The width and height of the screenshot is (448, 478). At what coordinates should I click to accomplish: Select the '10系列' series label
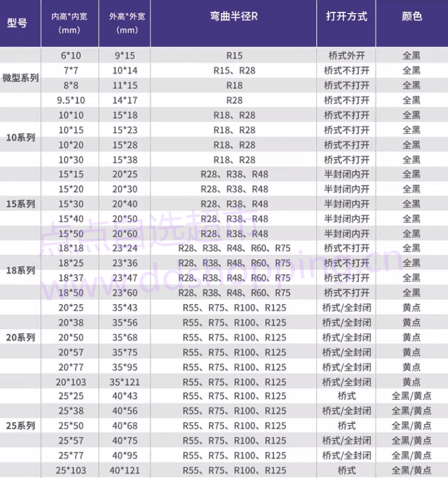20,138
